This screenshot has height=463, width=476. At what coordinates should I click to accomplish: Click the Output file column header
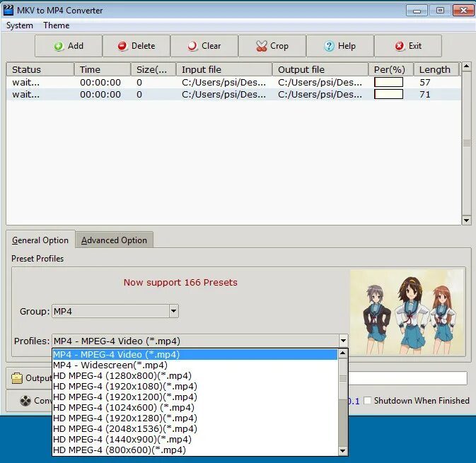coord(320,69)
